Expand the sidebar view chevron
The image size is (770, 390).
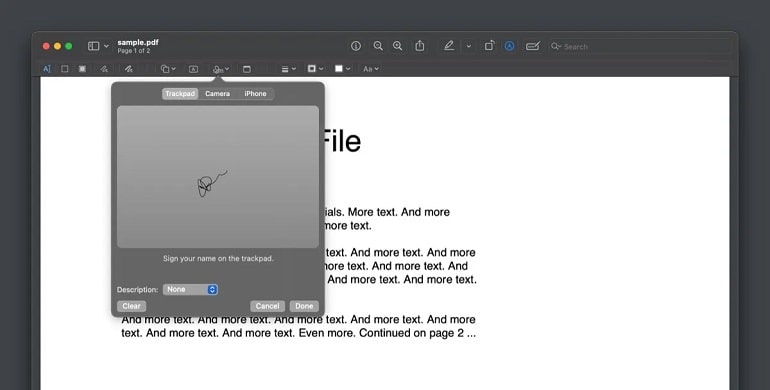[x=106, y=46]
